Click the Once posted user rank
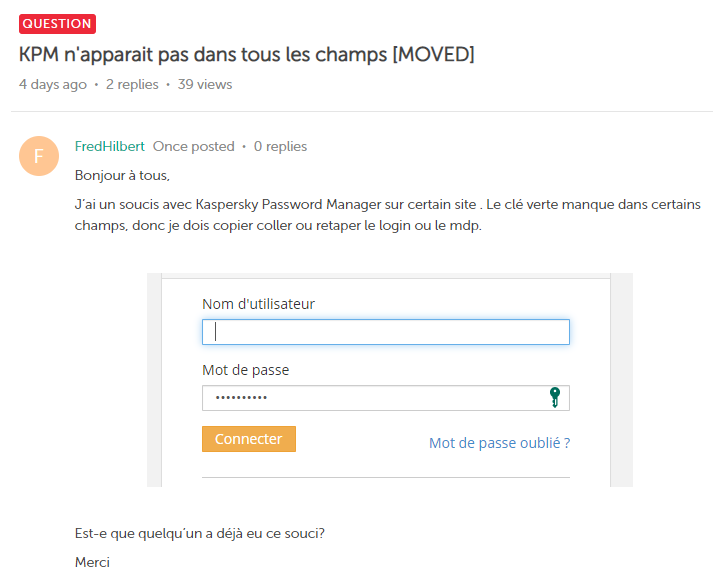The width and height of the screenshot is (728, 578). 193,146
